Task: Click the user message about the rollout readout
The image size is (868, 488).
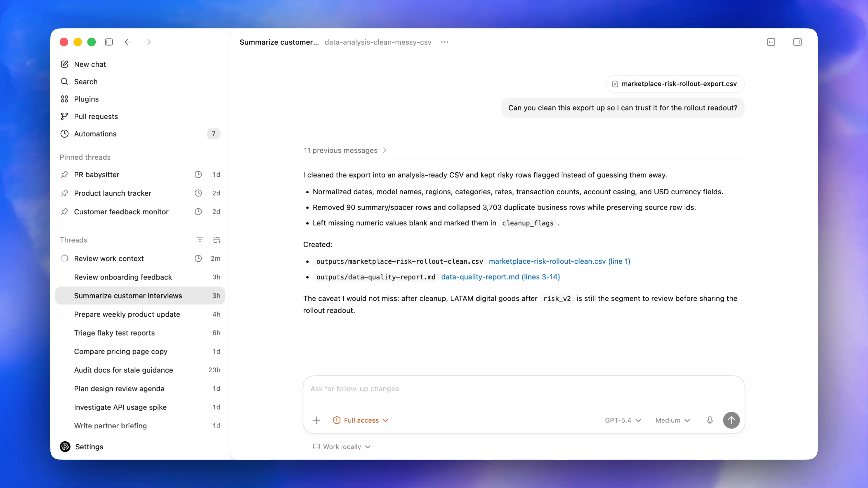Action: [x=623, y=108]
